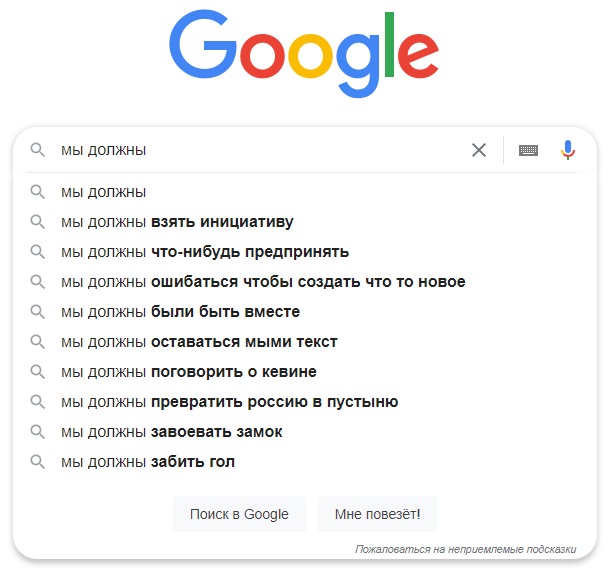Open the on-screen keyboard icon
The width and height of the screenshot is (611, 573).
point(528,150)
